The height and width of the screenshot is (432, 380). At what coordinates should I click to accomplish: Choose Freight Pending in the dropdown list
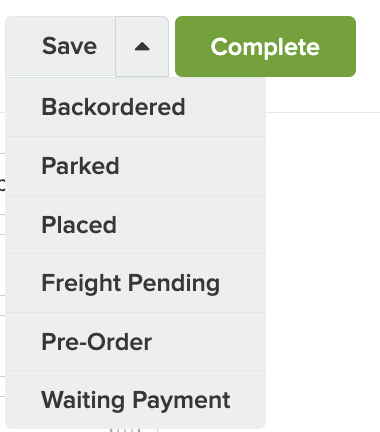click(x=135, y=283)
